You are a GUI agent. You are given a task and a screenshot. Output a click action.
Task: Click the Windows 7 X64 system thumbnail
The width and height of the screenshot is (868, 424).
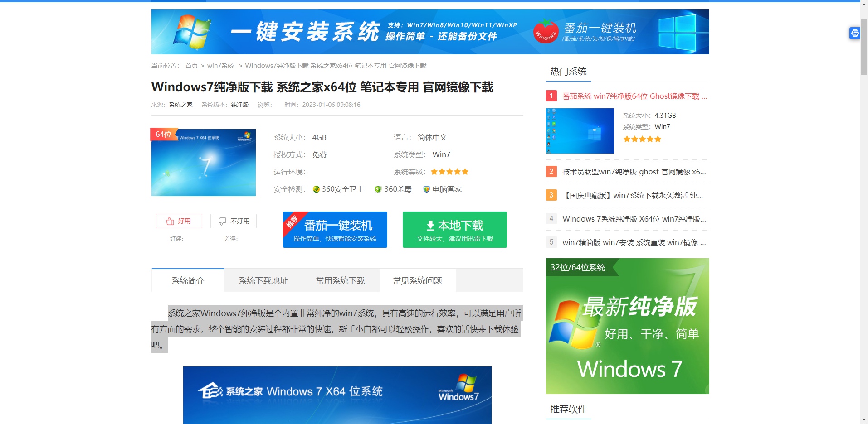point(204,163)
